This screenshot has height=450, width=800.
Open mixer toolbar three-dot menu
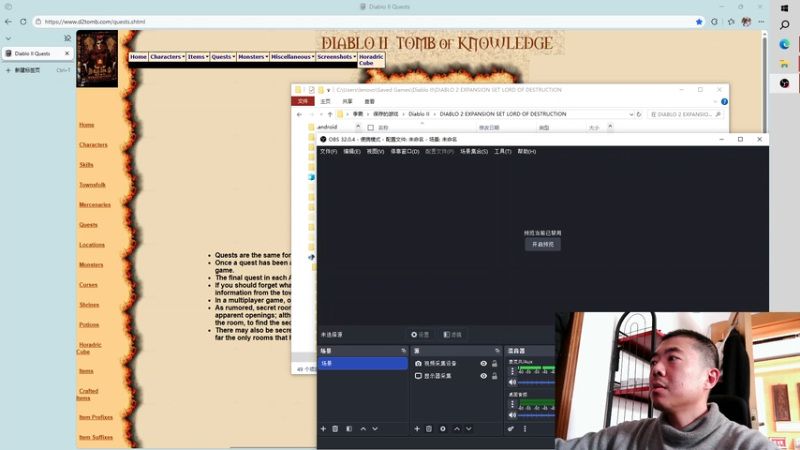pyautogui.click(x=524, y=429)
